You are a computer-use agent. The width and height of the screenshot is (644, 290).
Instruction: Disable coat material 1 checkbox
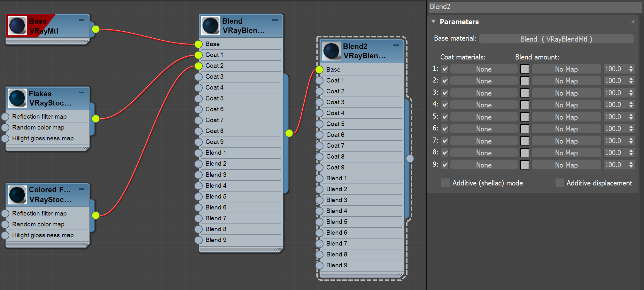tap(445, 69)
